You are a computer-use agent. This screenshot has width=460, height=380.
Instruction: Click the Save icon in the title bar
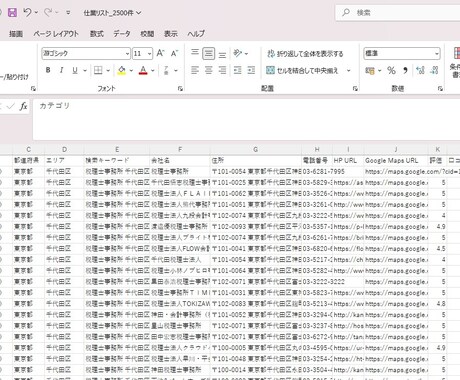coord(12,13)
